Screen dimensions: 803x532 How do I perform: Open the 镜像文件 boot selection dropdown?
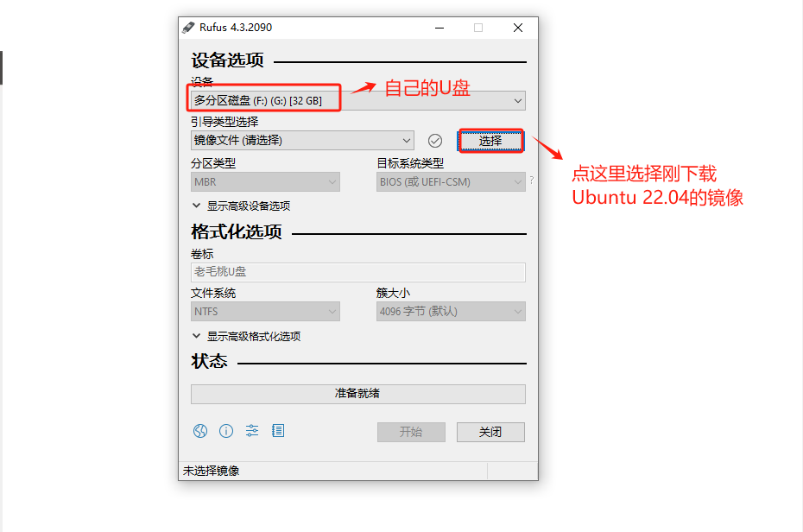302,140
